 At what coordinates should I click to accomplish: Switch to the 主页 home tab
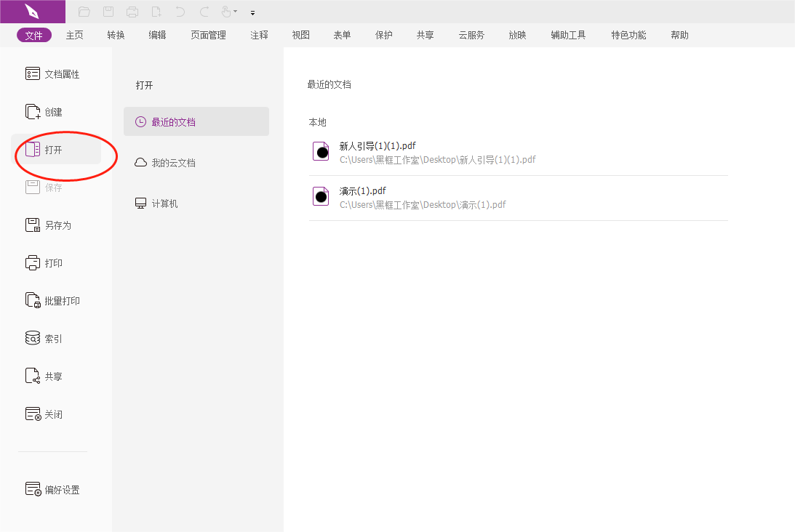tap(74, 34)
